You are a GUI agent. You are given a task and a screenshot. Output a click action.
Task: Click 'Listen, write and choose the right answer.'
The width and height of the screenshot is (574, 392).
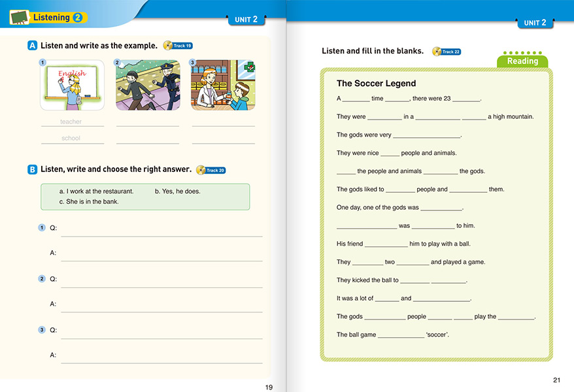pos(116,169)
